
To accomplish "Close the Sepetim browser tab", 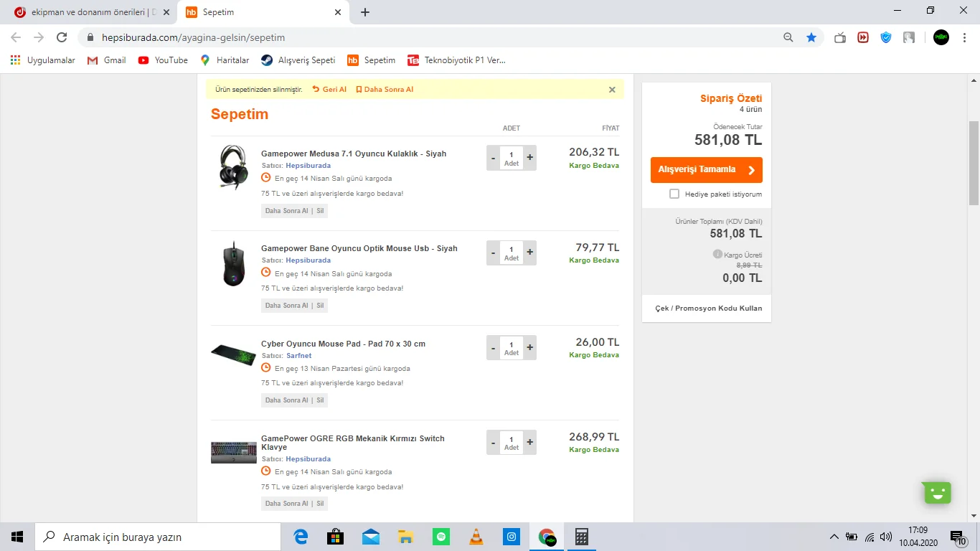I will (338, 12).
